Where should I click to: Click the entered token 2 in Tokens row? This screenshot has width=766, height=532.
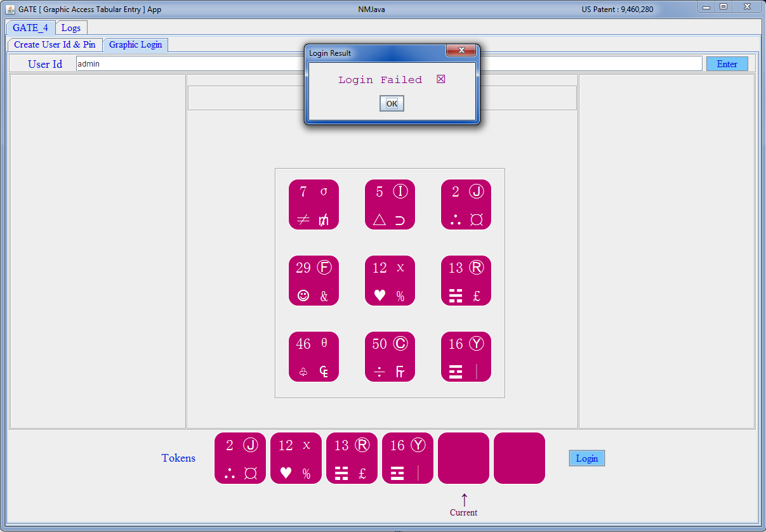tap(240, 458)
